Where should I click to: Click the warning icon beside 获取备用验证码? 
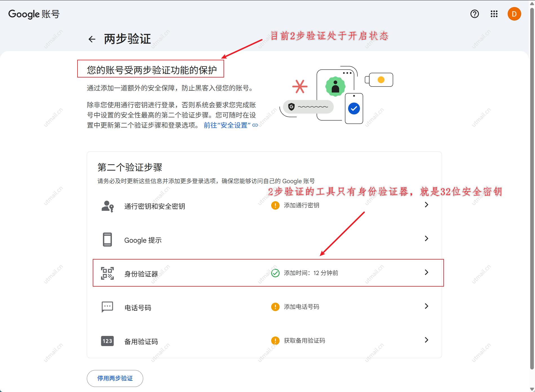pos(275,341)
